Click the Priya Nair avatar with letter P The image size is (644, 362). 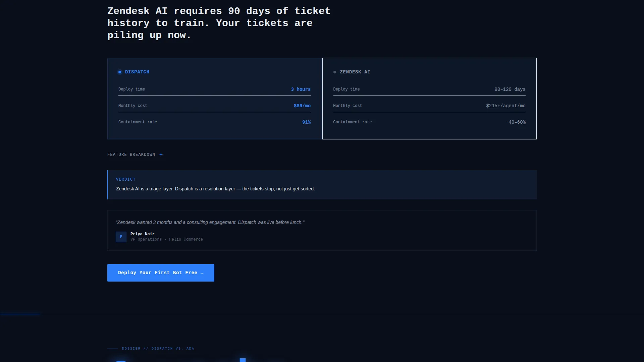tap(121, 237)
